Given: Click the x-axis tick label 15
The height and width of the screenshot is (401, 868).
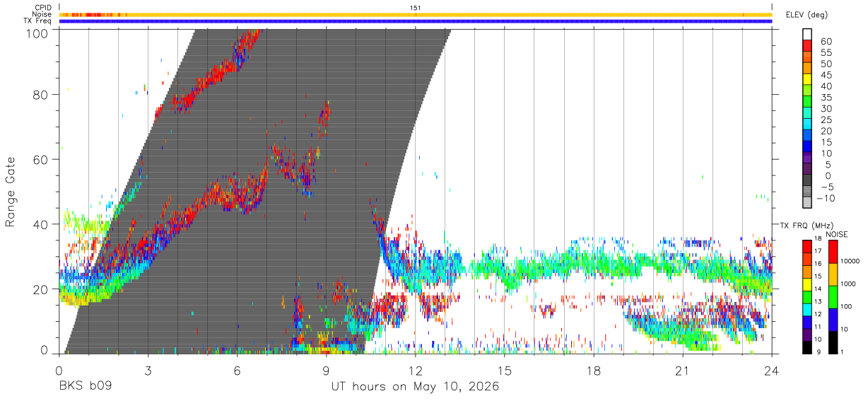Looking at the screenshot, I should click(505, 371).
